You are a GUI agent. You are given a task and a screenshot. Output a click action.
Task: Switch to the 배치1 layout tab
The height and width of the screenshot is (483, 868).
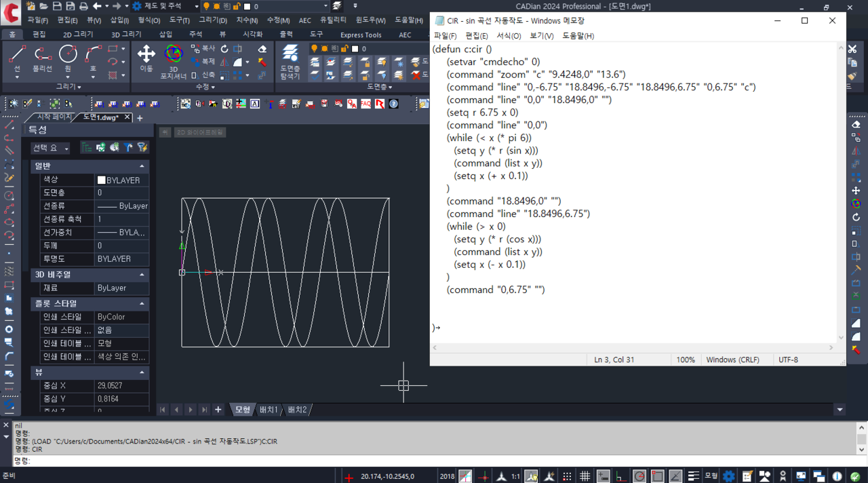[x=268, y=410]
